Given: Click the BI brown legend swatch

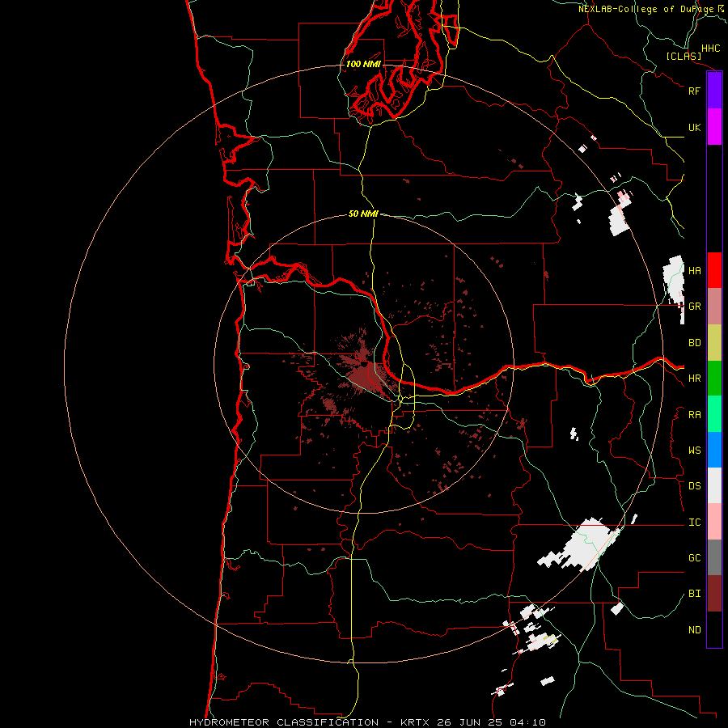Looking at the screenshot, I should (x=714, y=594).
